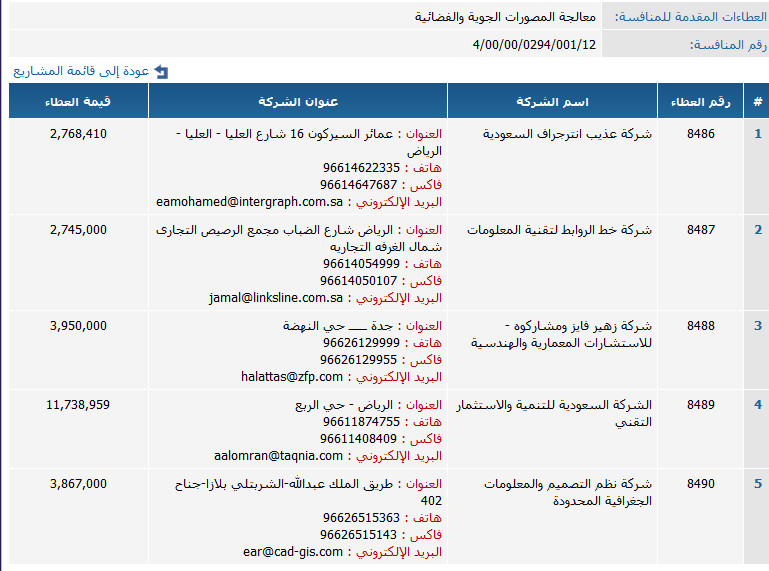Click phone number 96614054999
This screenshot has height=571, width=769.
point(361,263)
